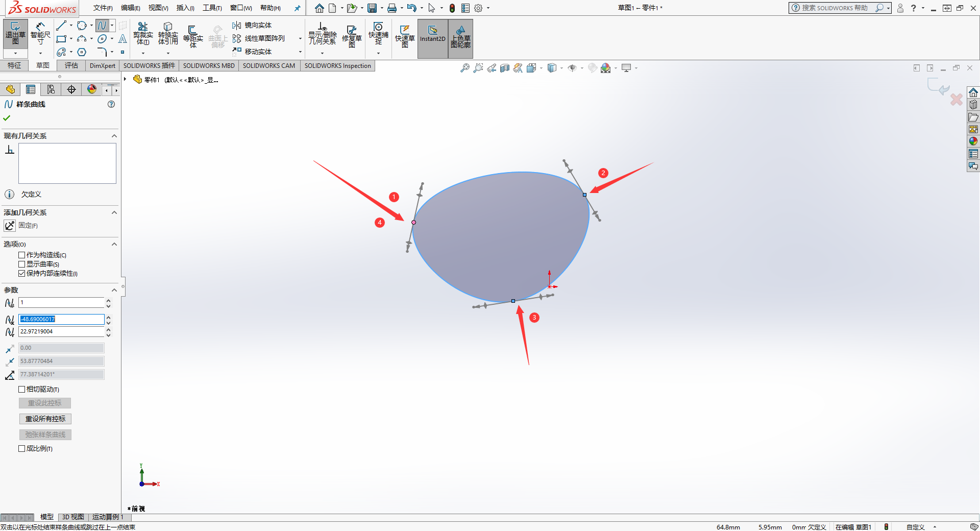Open the 移动实体 dropdown arrow
This screenshot has width=980, height=531.
[300, 52]
